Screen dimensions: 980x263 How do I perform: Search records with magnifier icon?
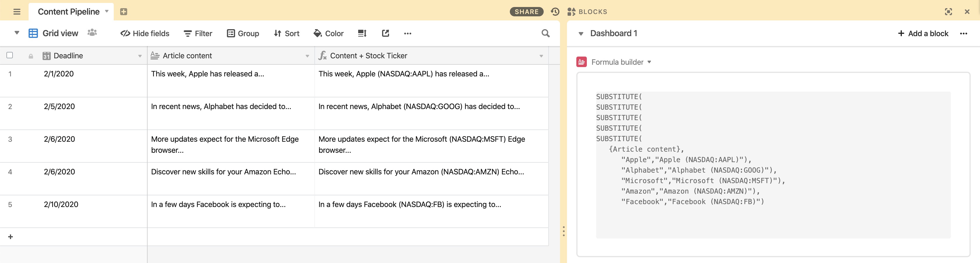(x=545, y=34)
